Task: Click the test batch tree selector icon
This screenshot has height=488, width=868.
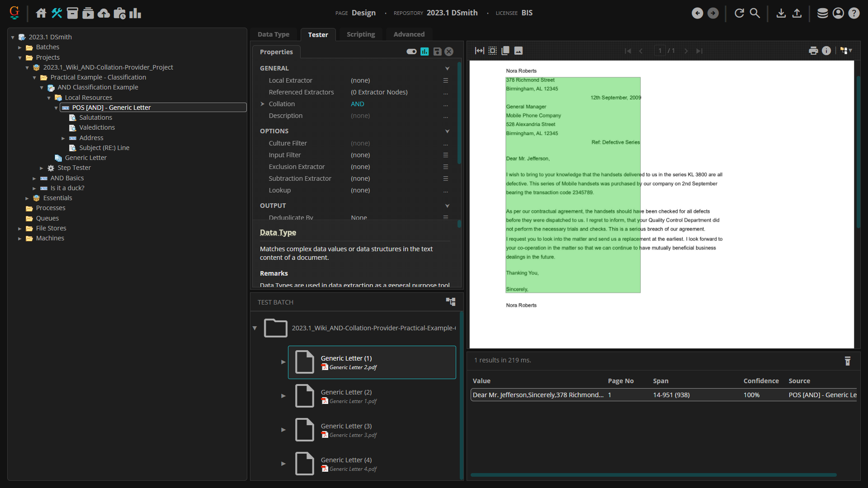Action: tap(451, 302)
